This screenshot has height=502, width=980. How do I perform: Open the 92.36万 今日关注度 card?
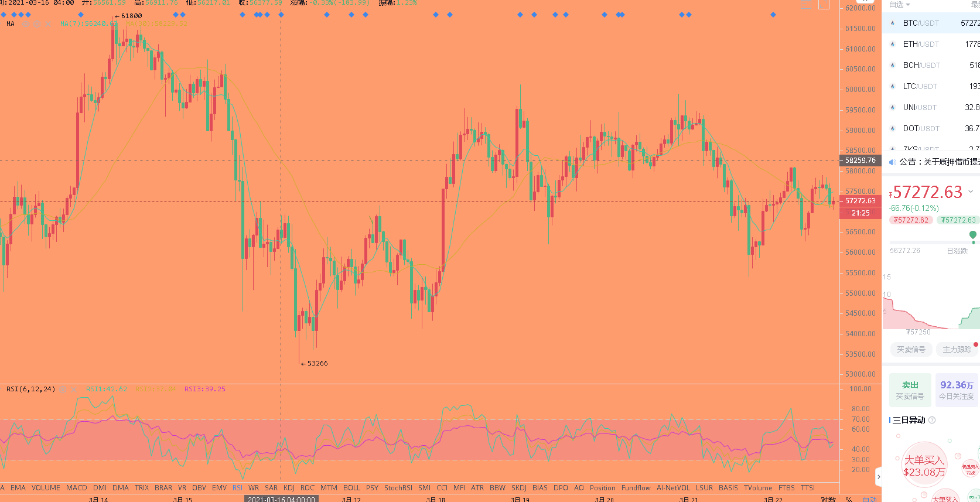pos(957,390)
